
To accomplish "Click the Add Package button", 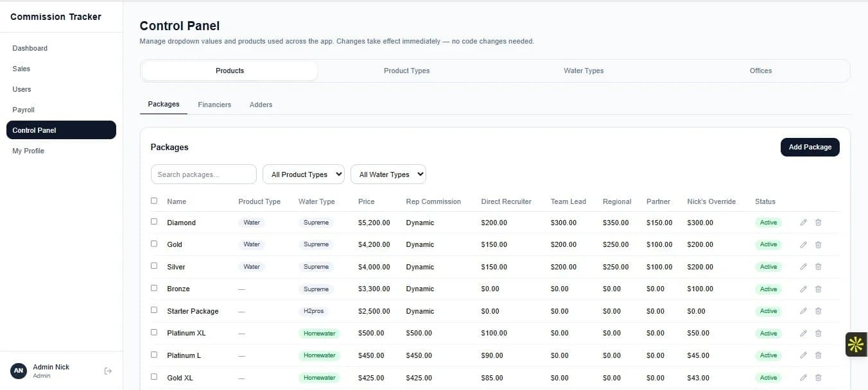I will pos(810,147).
